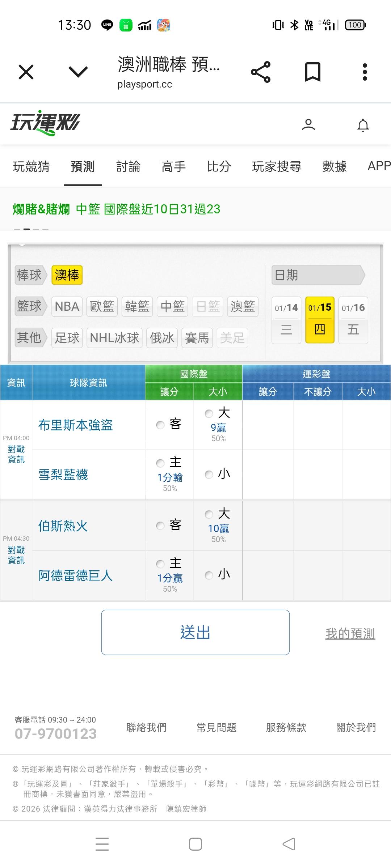The image size is (391, 868).
Task: Open team info for 阿德雷德巨人
Action: tap(76, 575)
